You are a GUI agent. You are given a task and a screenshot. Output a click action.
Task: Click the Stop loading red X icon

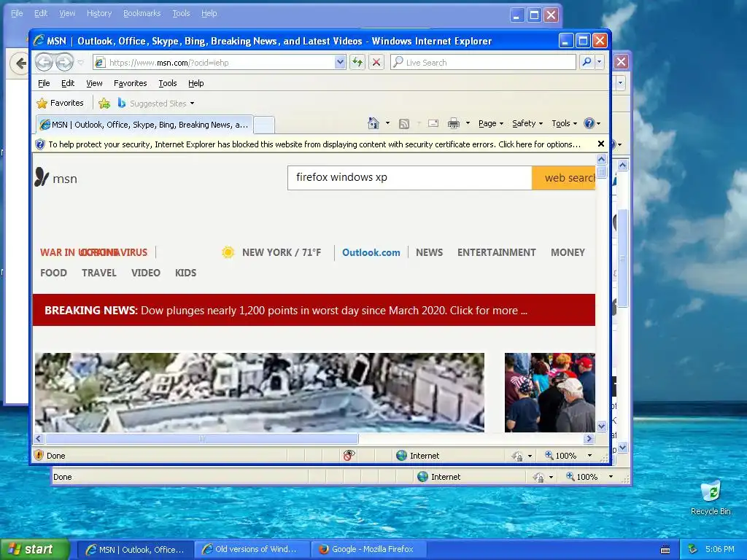click(376, 62)
